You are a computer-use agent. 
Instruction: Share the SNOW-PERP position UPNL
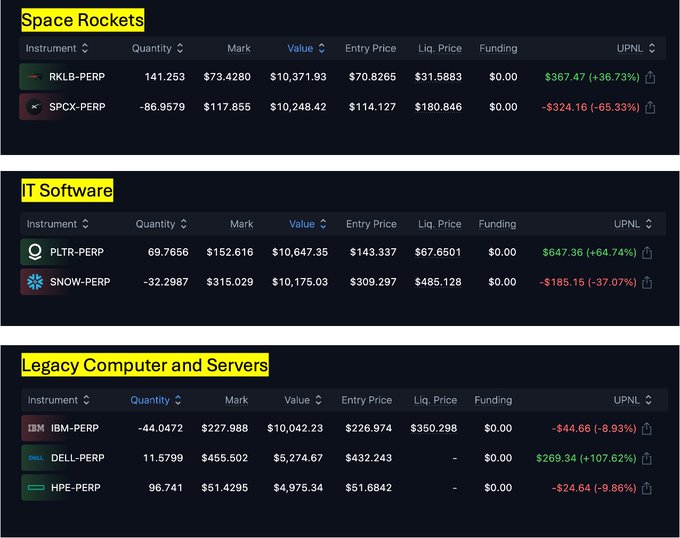coord(647,282)
